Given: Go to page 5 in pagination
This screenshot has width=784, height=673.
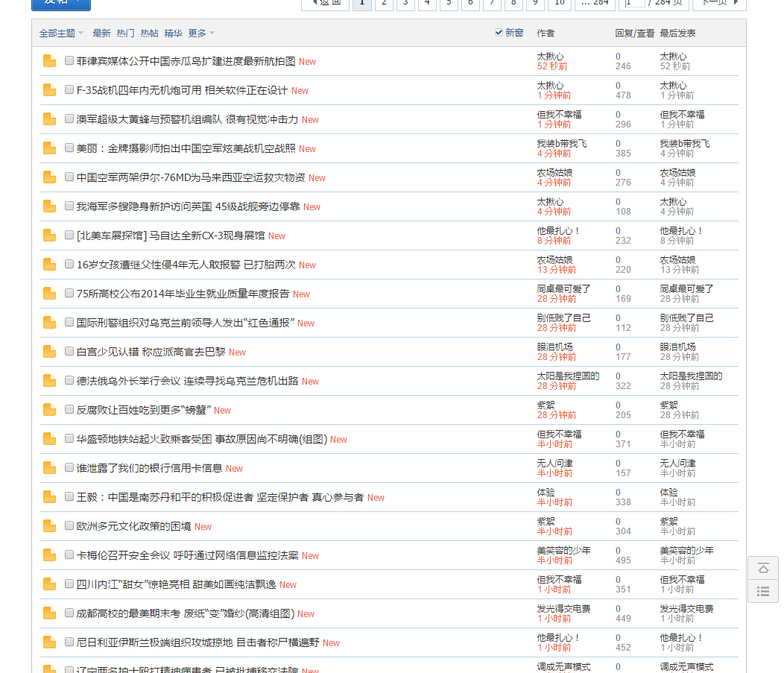Looking at the screenshot, I should pyautogui.click(x=449, y=2).
